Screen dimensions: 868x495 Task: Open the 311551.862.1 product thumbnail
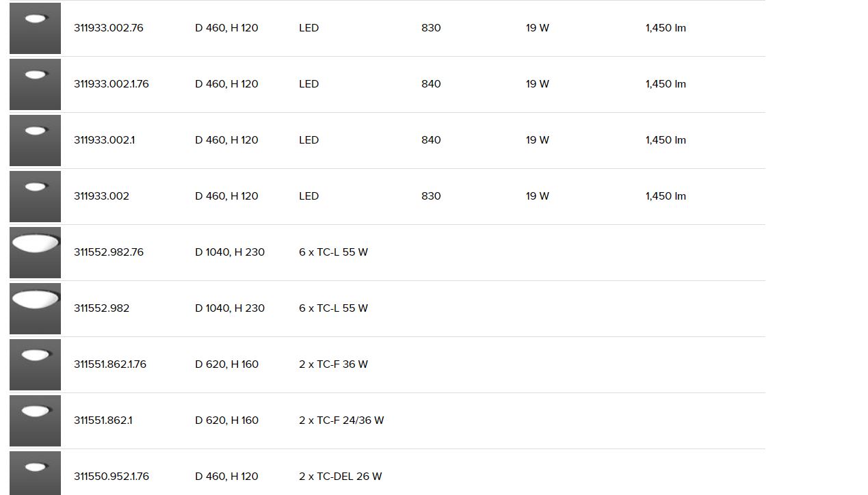35,420
